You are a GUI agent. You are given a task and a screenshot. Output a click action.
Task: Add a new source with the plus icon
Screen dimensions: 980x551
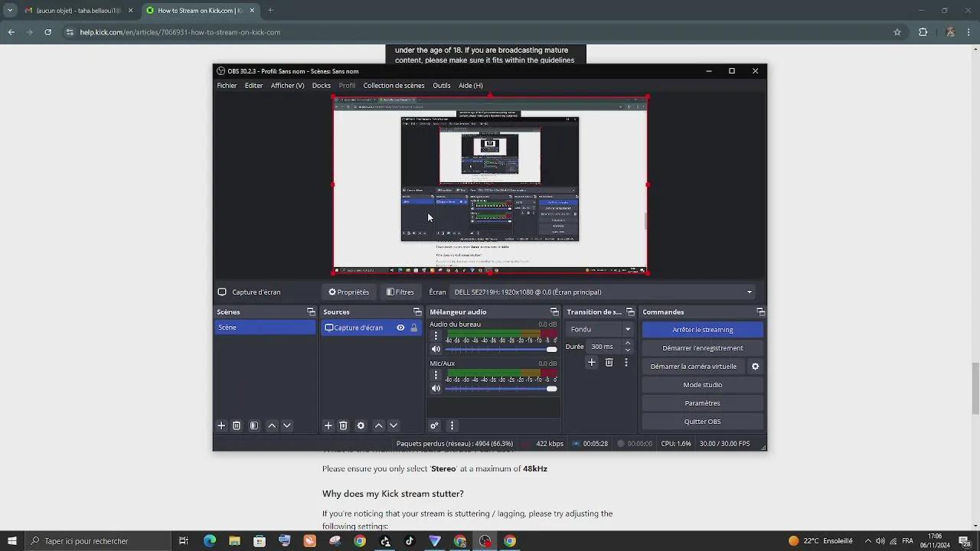click(328, 425)
